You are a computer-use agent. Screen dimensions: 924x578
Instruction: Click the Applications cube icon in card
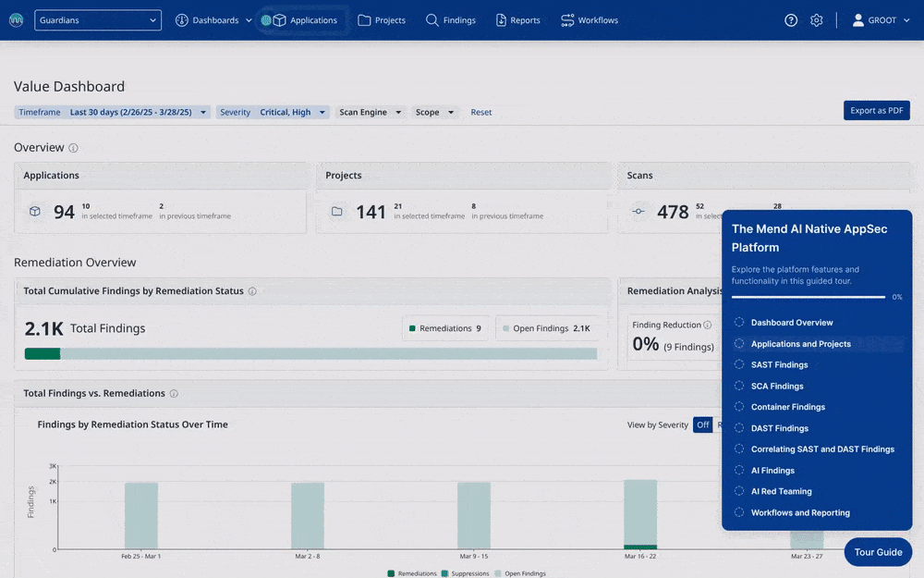click(35, 212)
